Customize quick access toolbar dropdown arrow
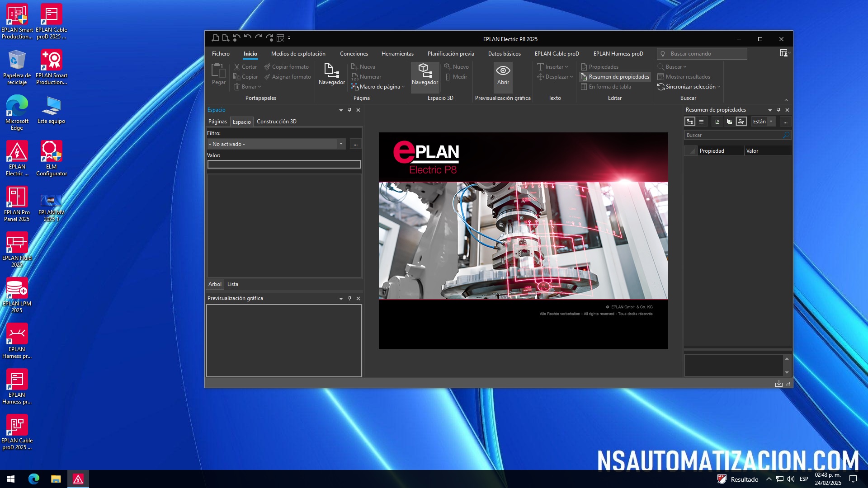The width and height of the screenshot is (868, 488). coord(289,38)
